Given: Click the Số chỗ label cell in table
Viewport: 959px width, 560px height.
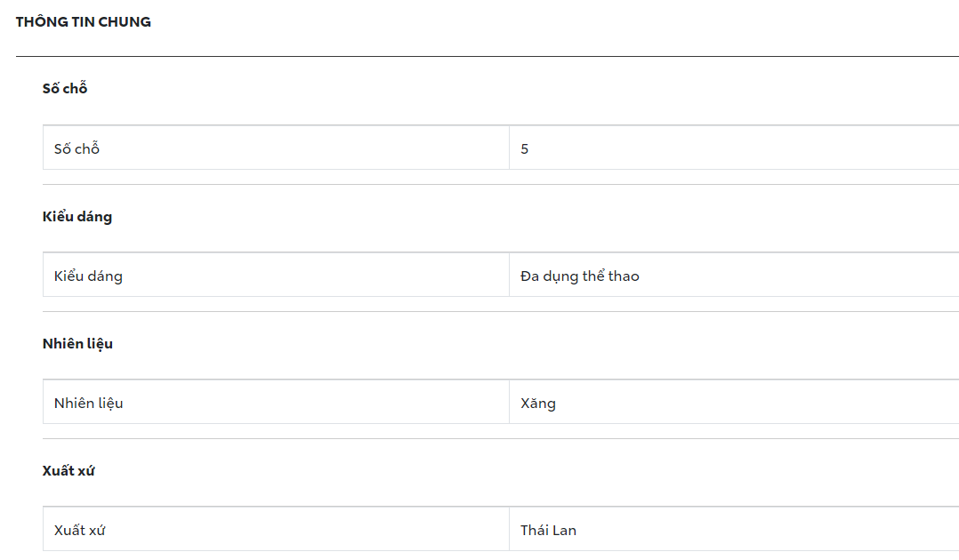Looking at the screenshot, I should 77,149.
